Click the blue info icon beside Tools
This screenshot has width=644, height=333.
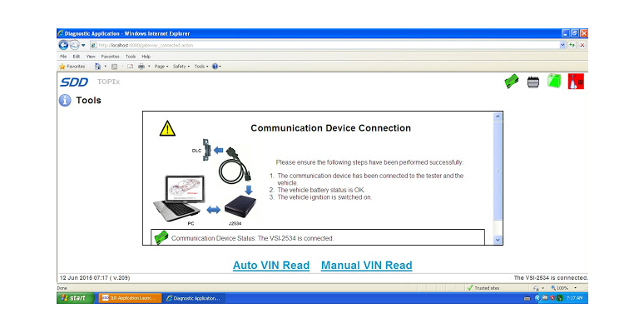tap(65, 100)
